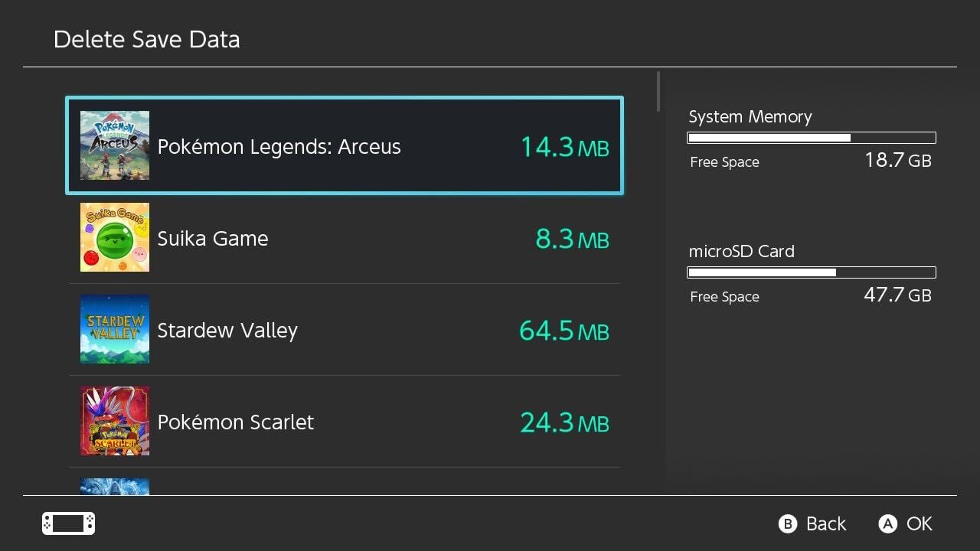Click the B button circle icon
Screen dimensions: 980x551
tap(787, 524)
